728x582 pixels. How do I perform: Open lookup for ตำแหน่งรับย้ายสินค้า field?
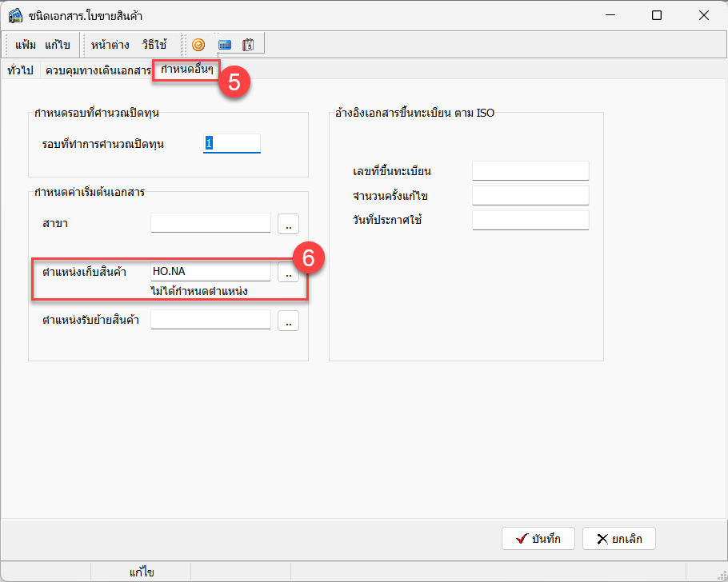288,321
